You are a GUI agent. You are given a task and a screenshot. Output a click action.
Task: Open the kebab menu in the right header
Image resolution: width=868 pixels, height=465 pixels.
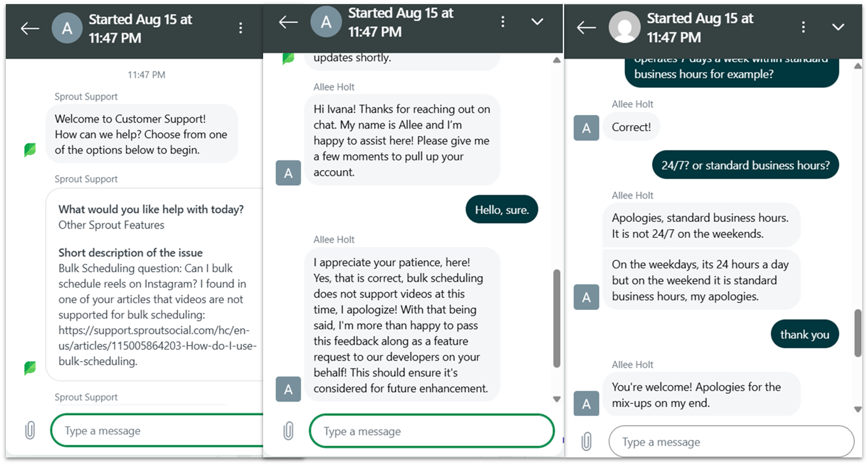[803, 26]
